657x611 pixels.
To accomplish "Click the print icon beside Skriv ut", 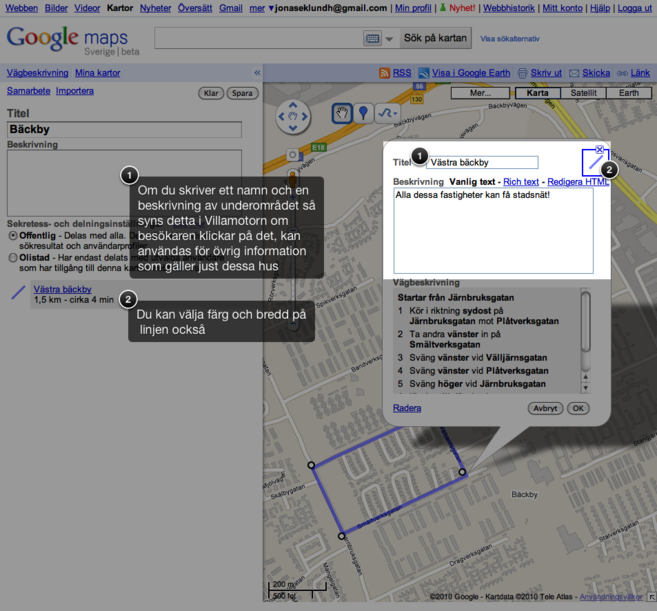I will pos(522,73).
